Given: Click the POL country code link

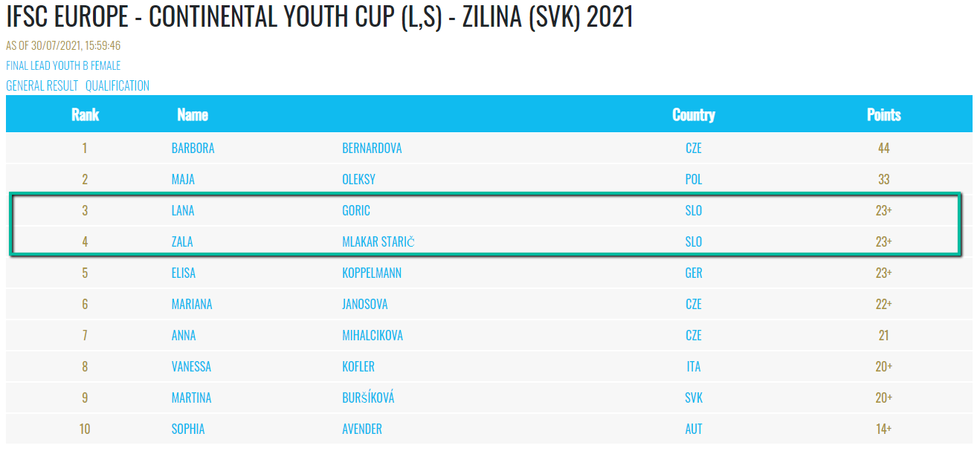Looking at the screenshot, I should point(694,179).
